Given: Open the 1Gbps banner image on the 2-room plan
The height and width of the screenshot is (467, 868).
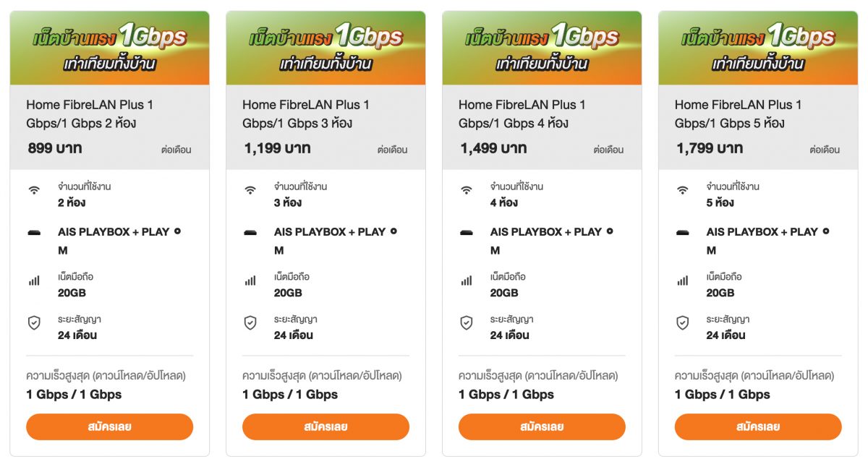Looking at the screenshot, I should coord(109,48).
